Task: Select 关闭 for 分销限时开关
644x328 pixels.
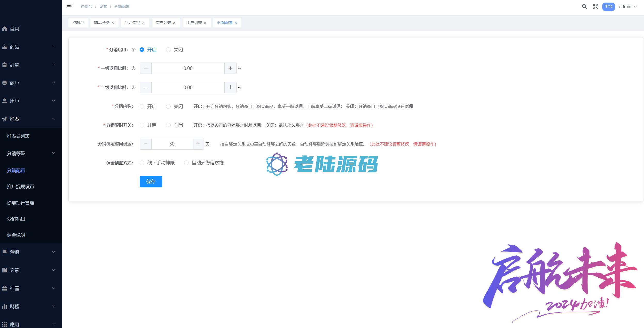Action: coord(168,125)
